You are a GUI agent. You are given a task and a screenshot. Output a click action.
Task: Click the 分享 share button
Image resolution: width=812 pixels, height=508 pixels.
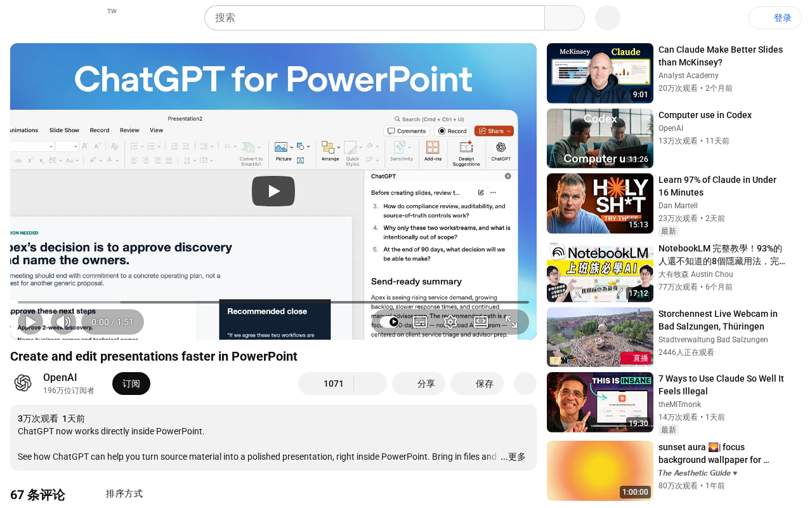pos(419,384)
